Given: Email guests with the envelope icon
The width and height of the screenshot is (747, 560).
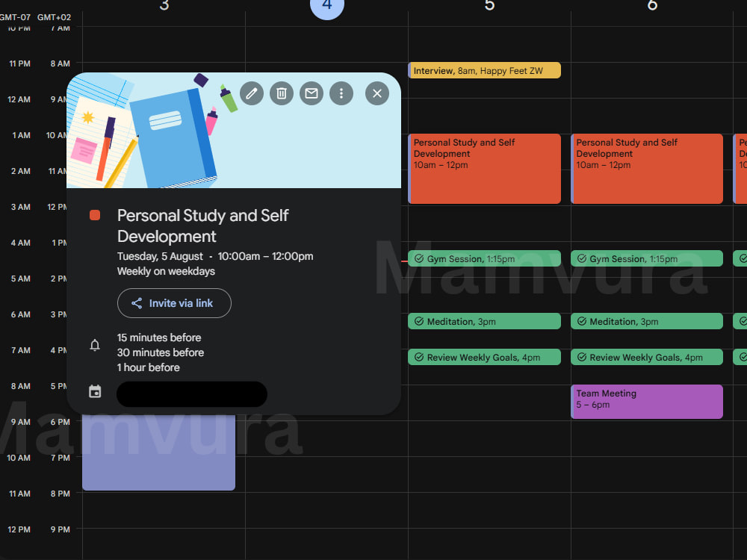Looking at the screenshot, I should coord(311,93).
